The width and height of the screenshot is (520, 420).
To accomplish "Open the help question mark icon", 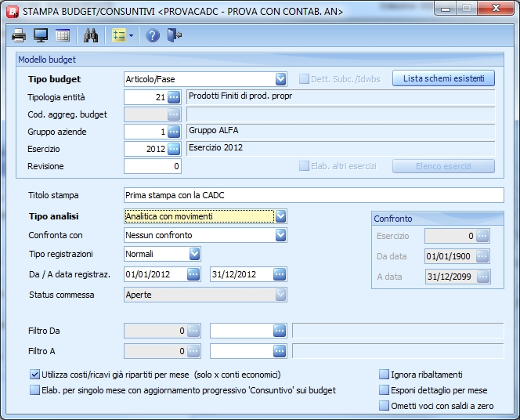I will pyautogui.click(x=153, y=35).
